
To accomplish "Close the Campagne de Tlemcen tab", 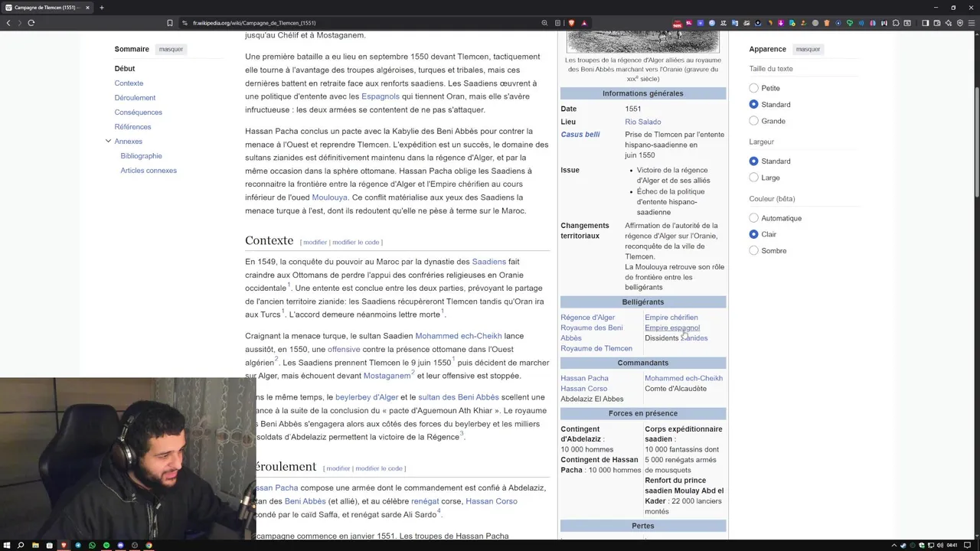I will (87, 8).
